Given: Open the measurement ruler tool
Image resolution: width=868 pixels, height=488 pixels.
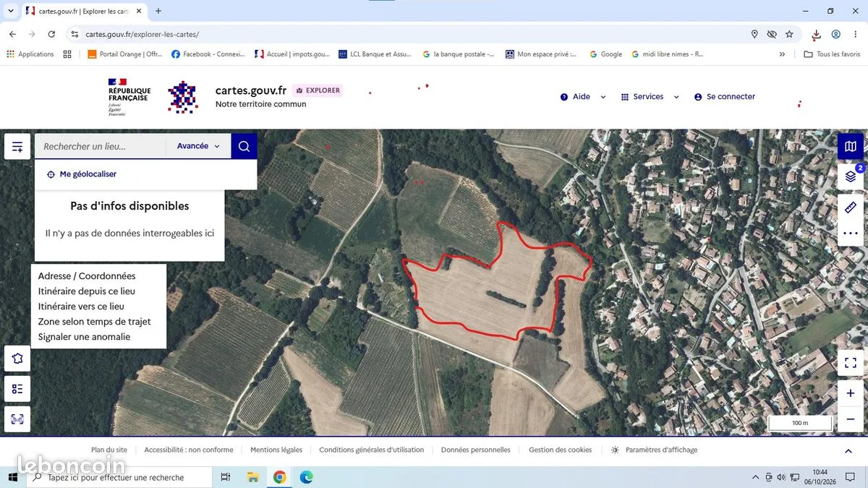Looking at the screenshot, I should coord(851,207).
